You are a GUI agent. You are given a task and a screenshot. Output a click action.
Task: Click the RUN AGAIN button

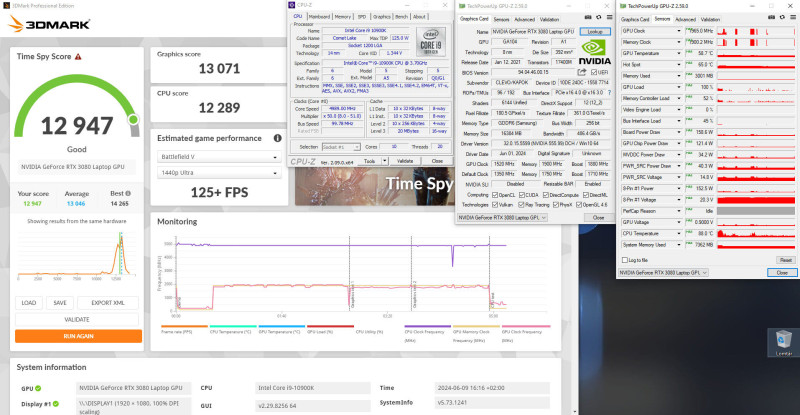[x=79, y=336]
